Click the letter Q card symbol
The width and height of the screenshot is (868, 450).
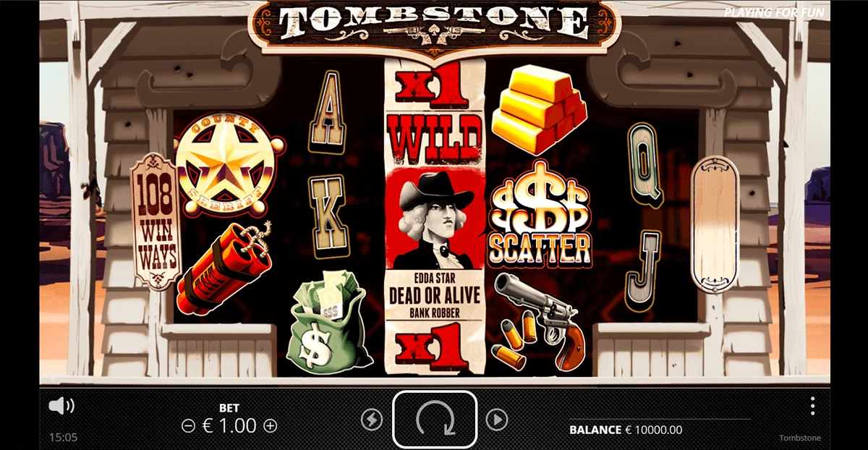point(644,165)
